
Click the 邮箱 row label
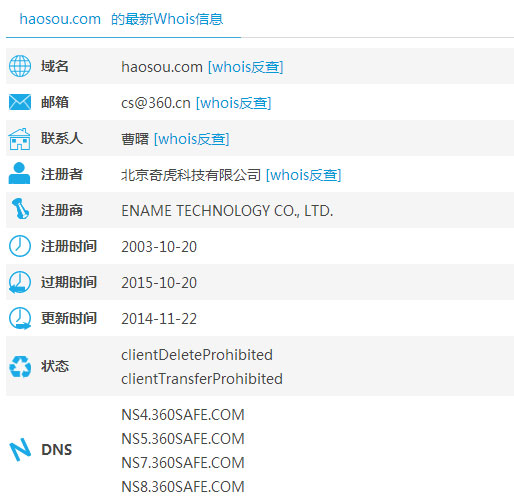tap(55, 102)
